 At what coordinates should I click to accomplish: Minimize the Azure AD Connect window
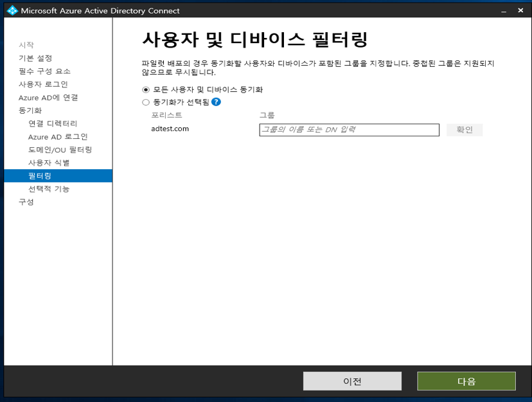click(504, 11)
